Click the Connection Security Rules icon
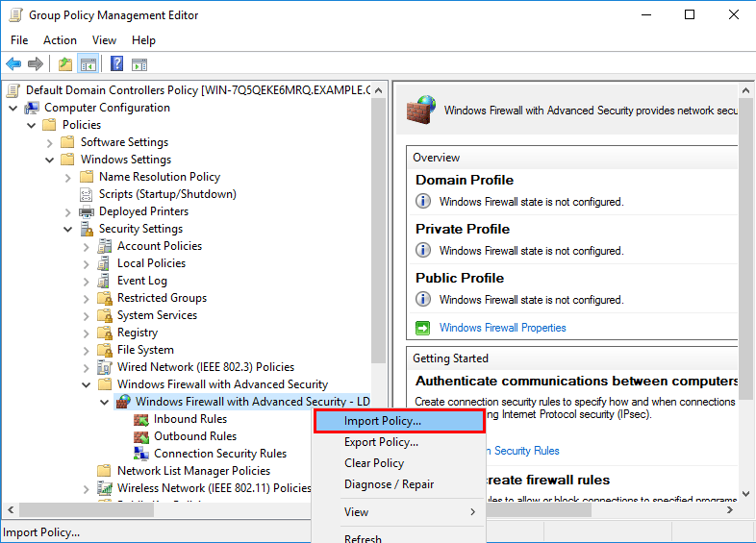Viewport: 756px width, 543px height. [141, 454]
